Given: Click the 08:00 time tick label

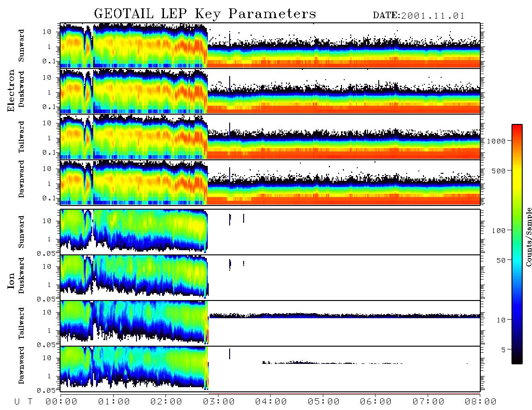Looking at the screenshot, I should 481,402.
